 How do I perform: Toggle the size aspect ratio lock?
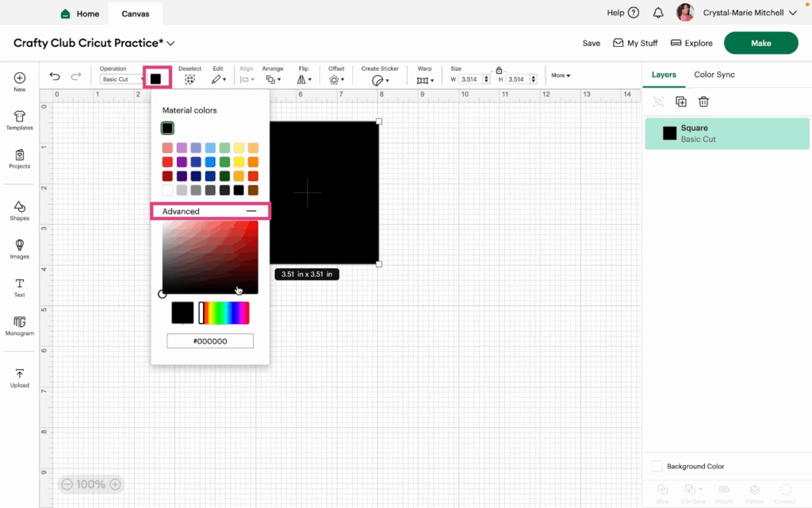pos(499,70)
